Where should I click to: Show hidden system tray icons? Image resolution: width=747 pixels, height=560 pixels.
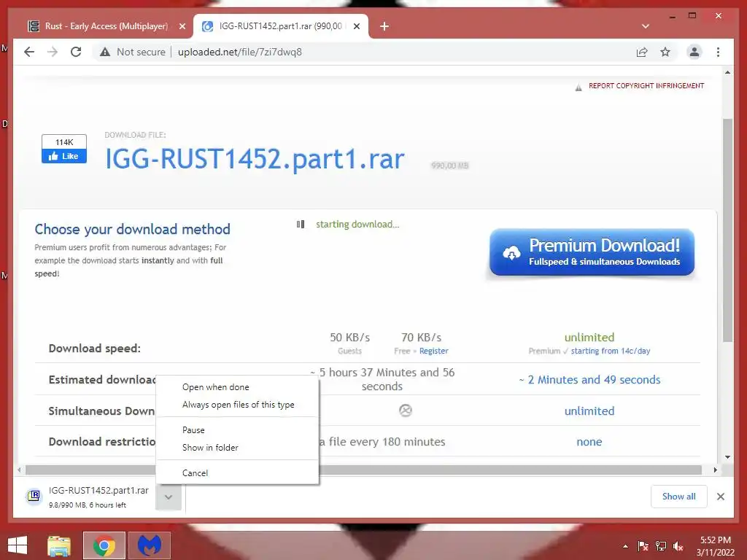click(x=625, y=546)
